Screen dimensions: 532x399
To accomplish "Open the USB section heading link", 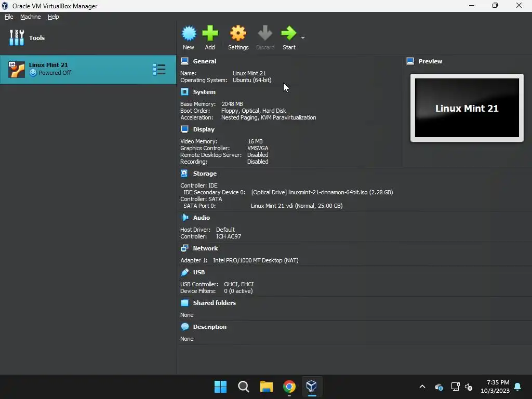I will click(199, 272).
